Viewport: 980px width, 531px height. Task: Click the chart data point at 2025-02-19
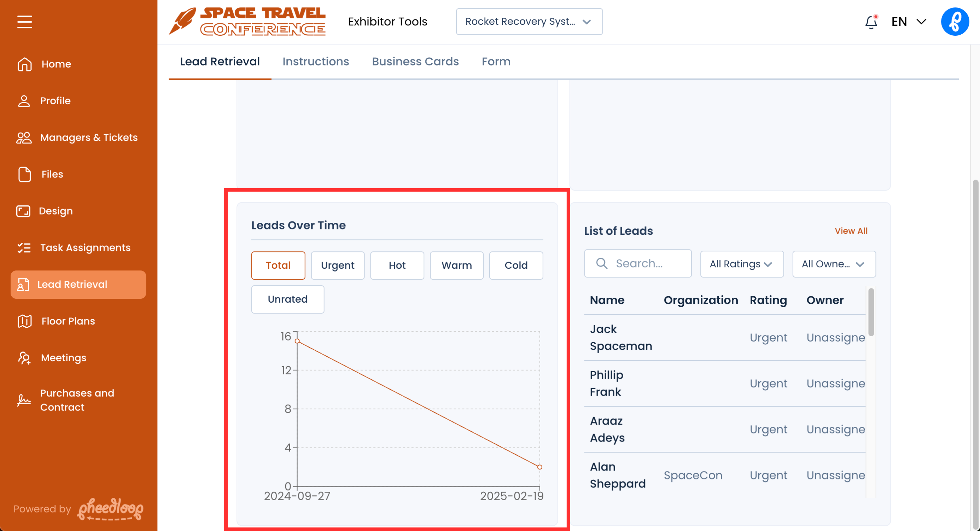coord(539,467)
